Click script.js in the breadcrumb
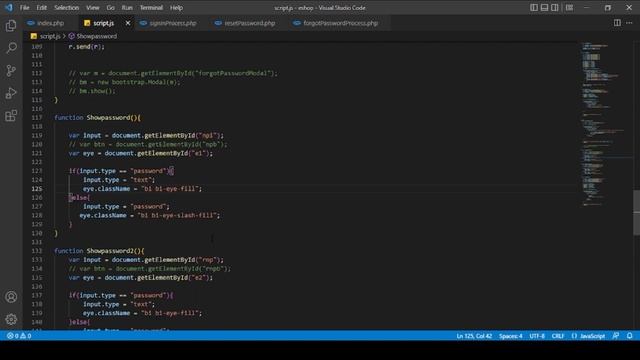The height and width of the screenshot is (360, 640). coord(50,36)
